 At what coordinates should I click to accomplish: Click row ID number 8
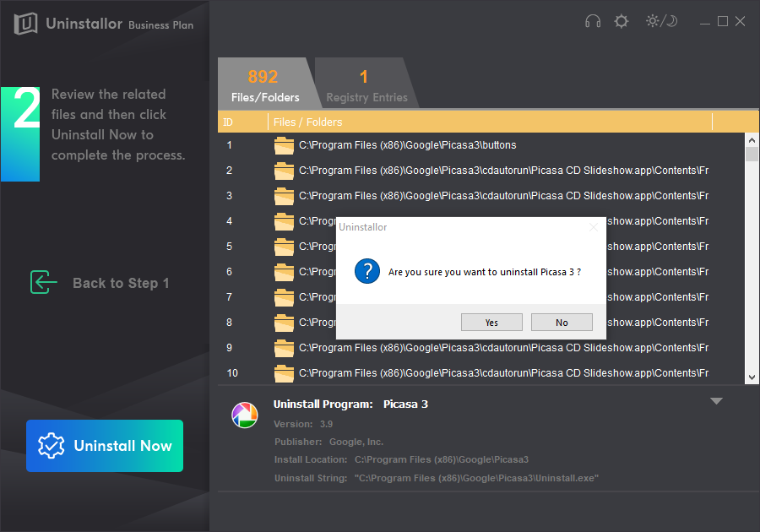click(229, 323)
